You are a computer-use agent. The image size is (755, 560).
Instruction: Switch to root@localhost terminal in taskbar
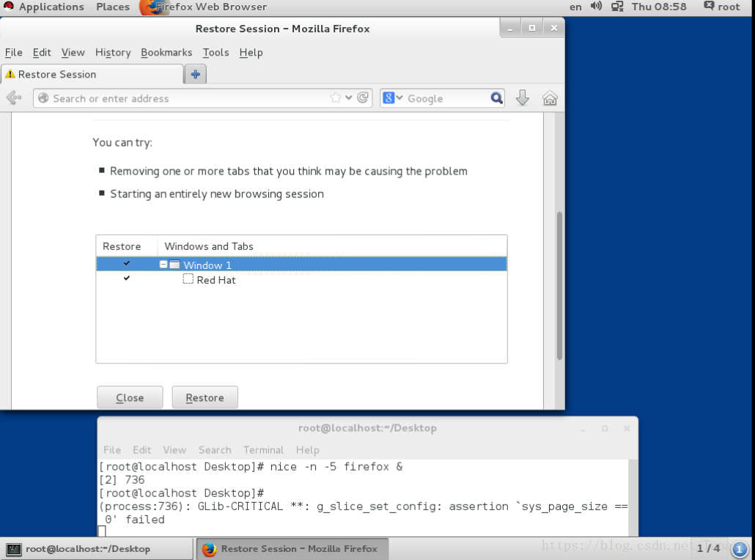97,548
